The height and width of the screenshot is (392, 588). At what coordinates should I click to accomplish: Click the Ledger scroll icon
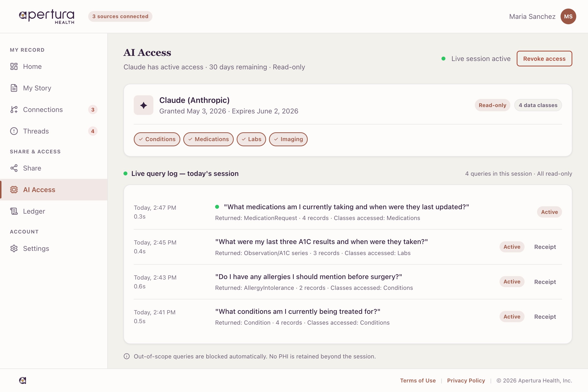click(x=14, y=211)
